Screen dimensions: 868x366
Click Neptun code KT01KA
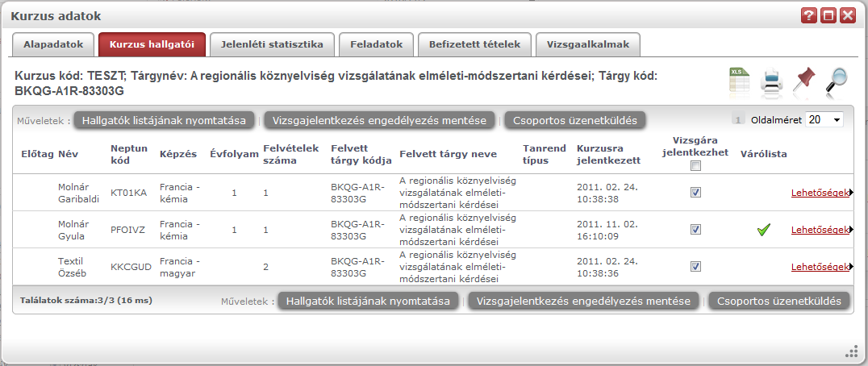[128, 193]
